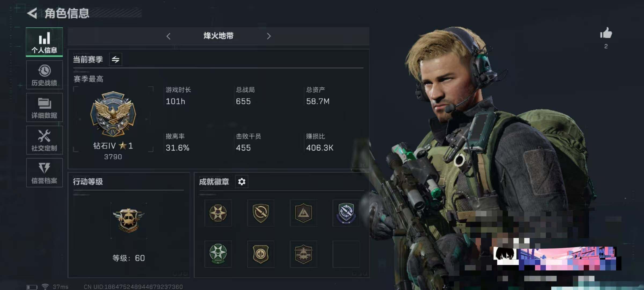The width and height of the screenshot is (644, 290).
Task: Click the anime avatar on the player card
Action: pos(506,256)
